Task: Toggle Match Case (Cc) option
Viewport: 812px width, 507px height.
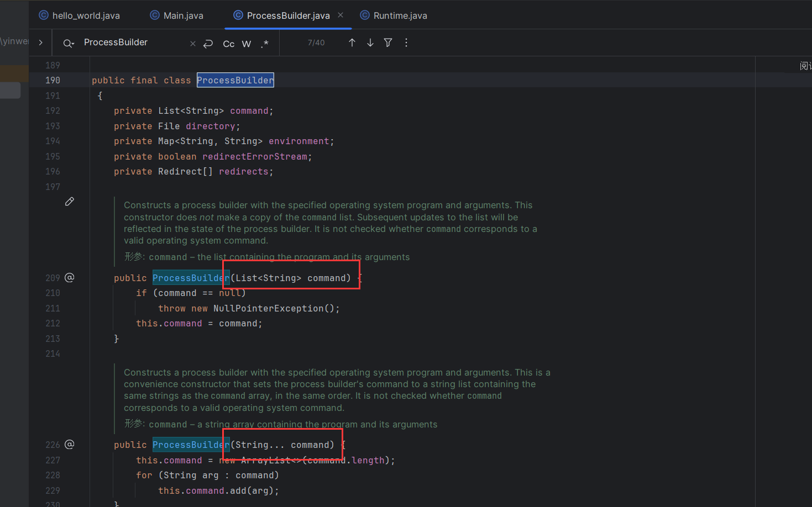Action: point(229,44)
